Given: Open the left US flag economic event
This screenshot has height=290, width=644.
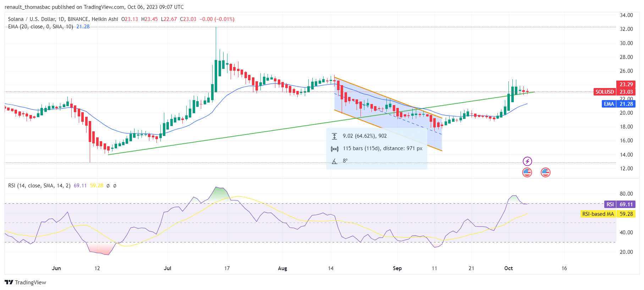Looking at the screenshot, I should click(x=527, y=173).
